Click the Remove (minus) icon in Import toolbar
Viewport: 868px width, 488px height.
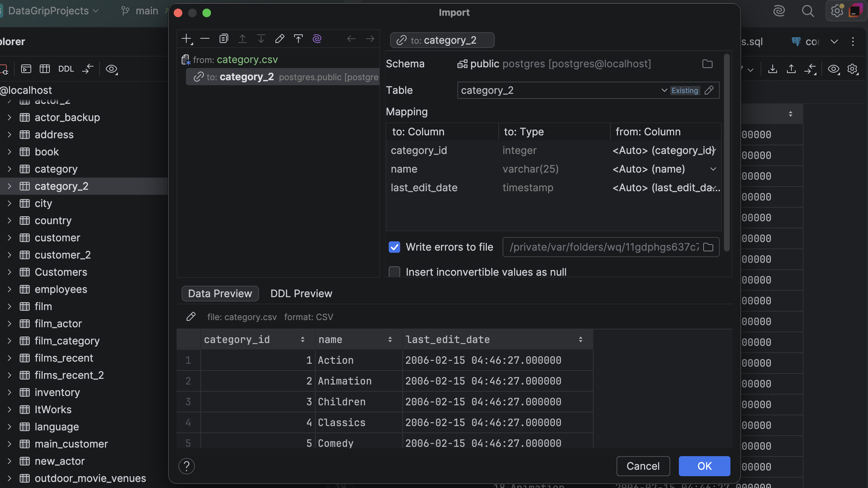(x=205, y=39)
